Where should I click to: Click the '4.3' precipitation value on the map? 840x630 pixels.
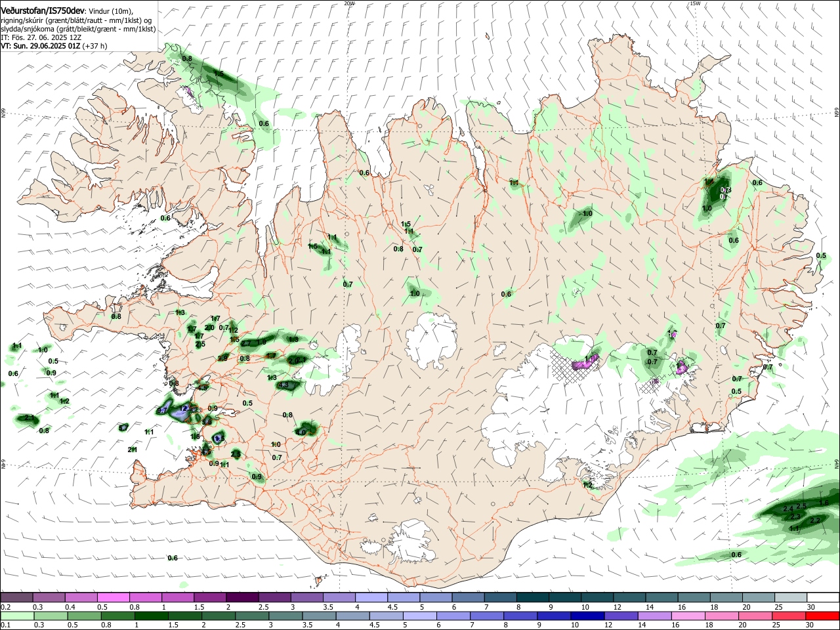284,385
